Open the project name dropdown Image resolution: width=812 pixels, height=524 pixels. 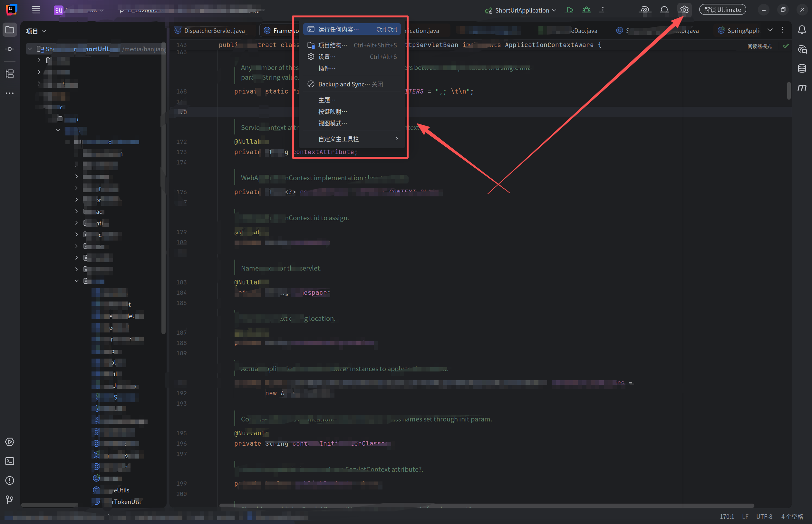(78, 10)
